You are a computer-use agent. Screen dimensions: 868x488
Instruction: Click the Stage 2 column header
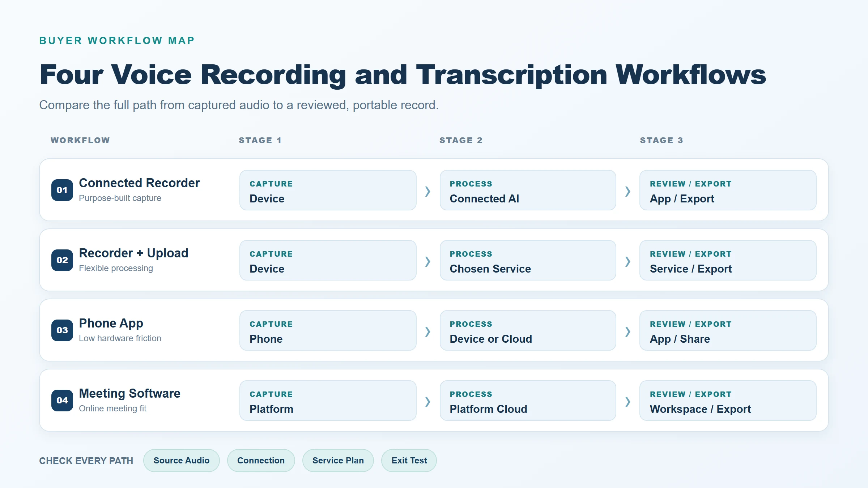tap(461, 140)
